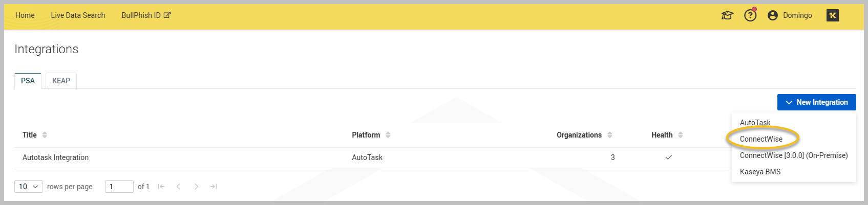Jump to first page arrow
The image size is (868, 205).
161,187
